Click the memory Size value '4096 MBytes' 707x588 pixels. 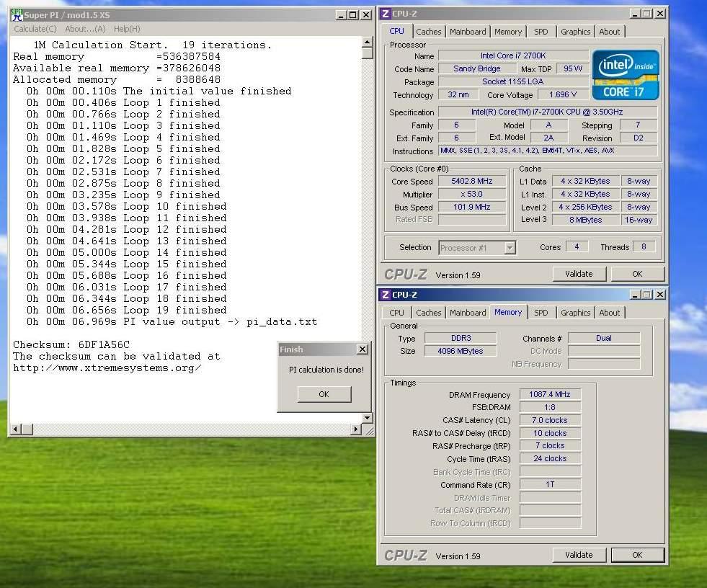(461, 351)
